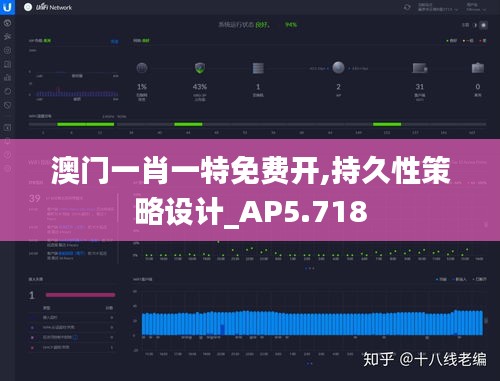The width and height of the screenshot is (500, 381).
Task: Open the Topology view sidebar icon
Action: 7,37
